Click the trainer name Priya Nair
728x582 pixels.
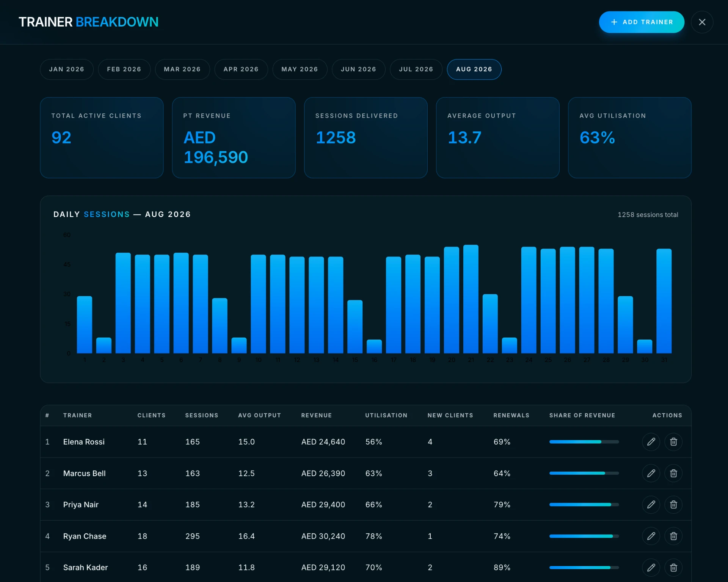click(x=81, y=505)
